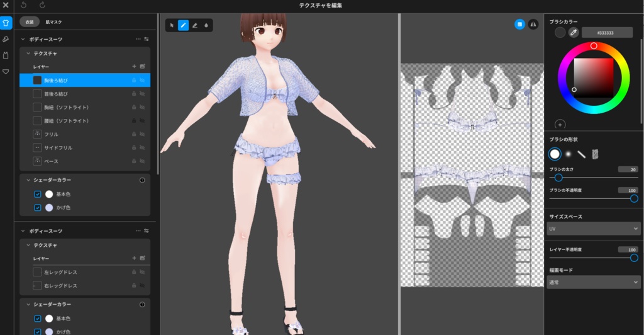
Task: Pick the eyedropper color picker
Action: [x=574, y=33]
